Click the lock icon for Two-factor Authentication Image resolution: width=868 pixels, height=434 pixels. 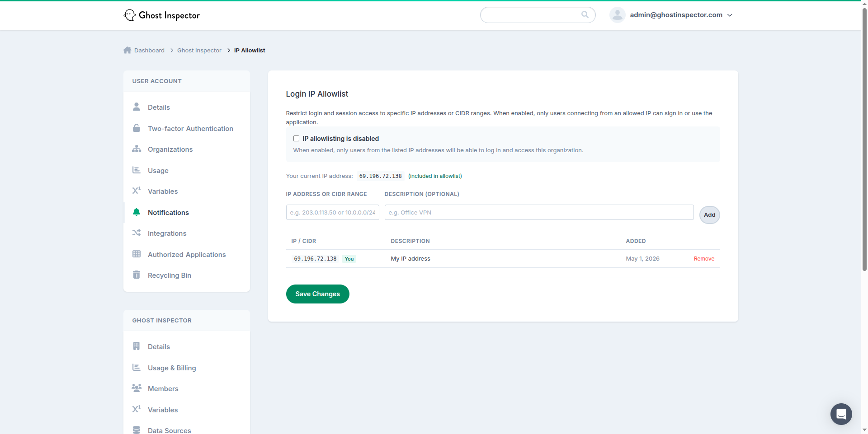(x=137, y=128)
